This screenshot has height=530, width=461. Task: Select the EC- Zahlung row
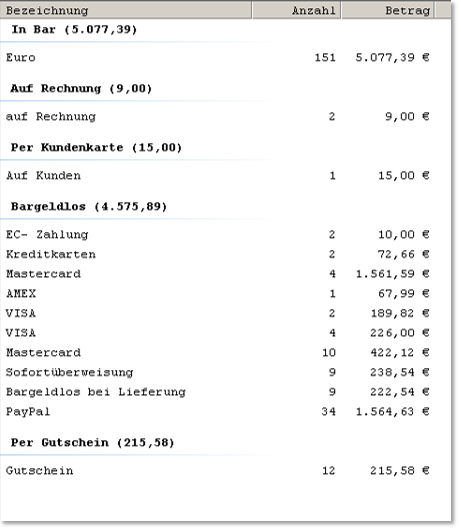pos(225,235)
